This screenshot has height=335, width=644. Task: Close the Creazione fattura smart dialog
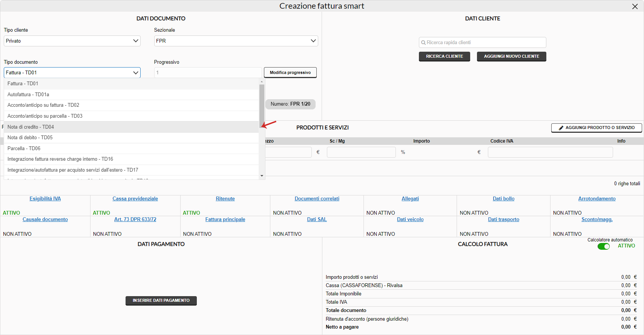(635, 6)
